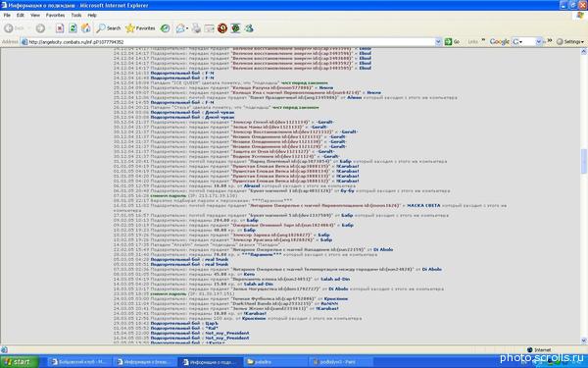Viewport: 588px width, 368px height.
Task: Click the address bar URL field
Action: [x=231, y=42]
